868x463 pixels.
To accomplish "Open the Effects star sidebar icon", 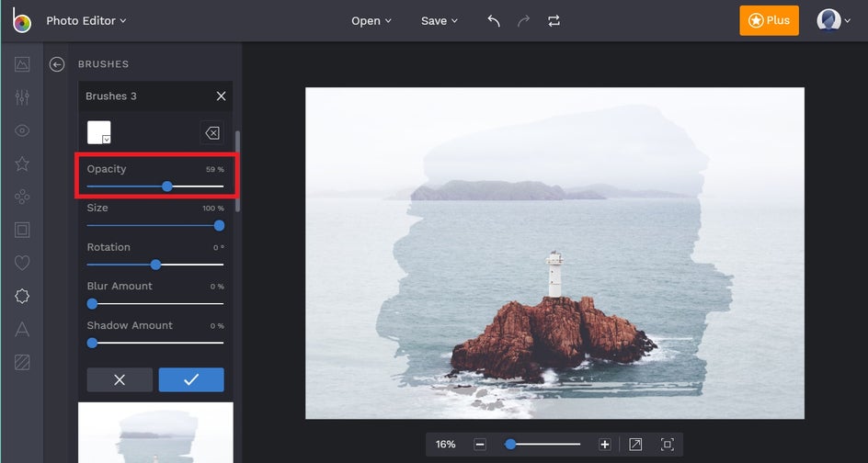I will (x=22, y=164).
